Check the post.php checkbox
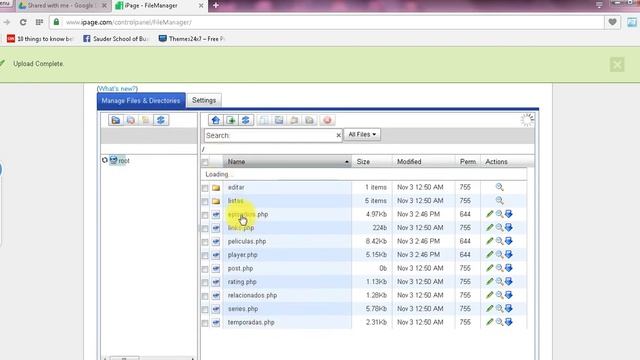This screenshot has width=640, height=360. coord(205,269)
